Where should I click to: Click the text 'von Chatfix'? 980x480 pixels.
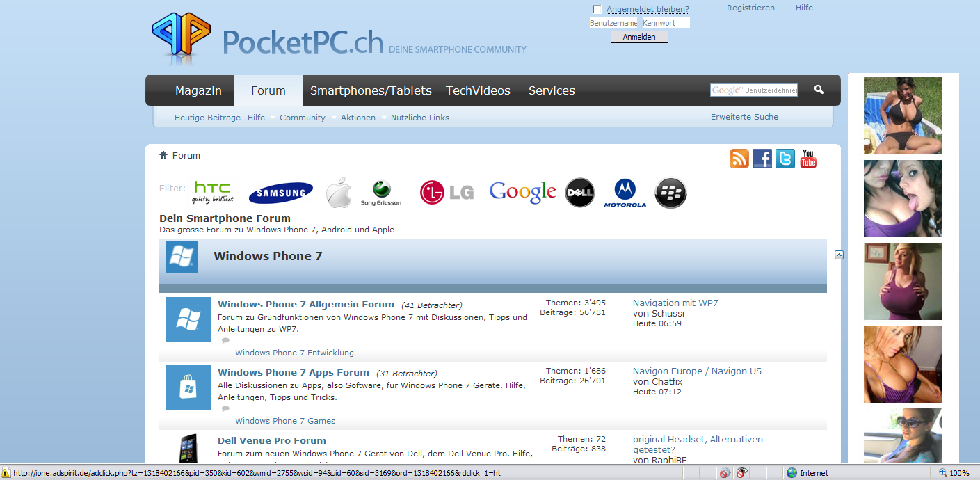click(657, 382)
